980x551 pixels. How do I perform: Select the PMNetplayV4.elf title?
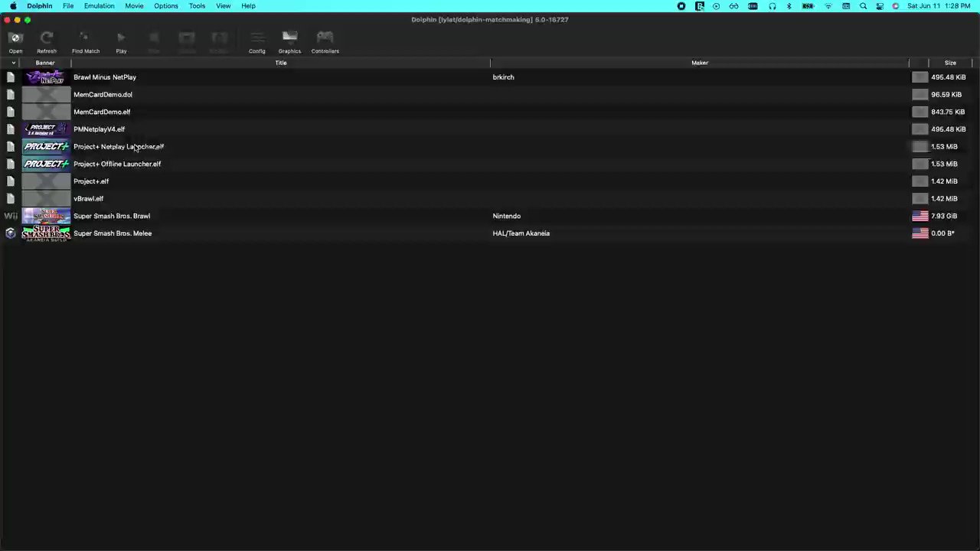(x=99, y=129)
